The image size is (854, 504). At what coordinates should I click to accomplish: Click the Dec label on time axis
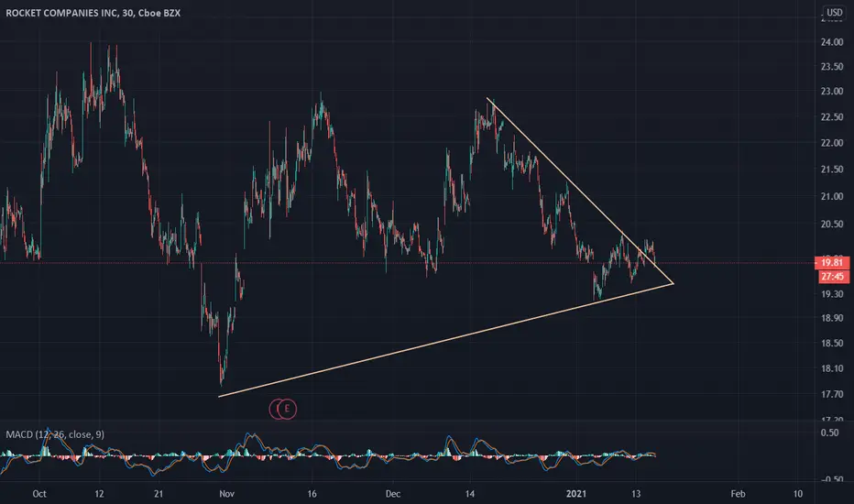tap(393, 494)
